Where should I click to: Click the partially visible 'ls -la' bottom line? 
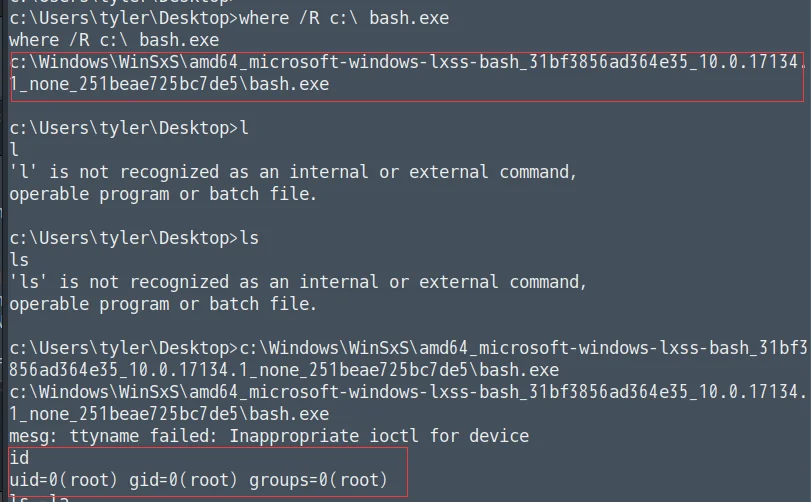[x=39, y=497]
